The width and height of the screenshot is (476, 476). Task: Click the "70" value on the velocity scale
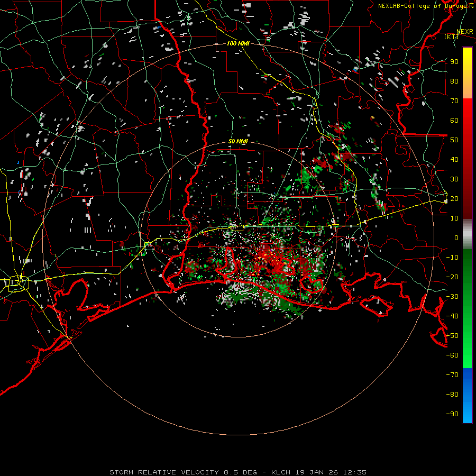coord(454,101)
